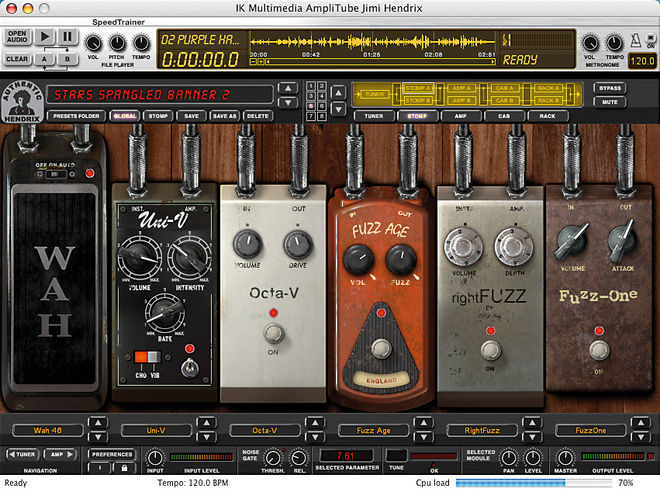Open PREFERENCES
This screenshot has width=660, height=492.
(x=112, y=455)
